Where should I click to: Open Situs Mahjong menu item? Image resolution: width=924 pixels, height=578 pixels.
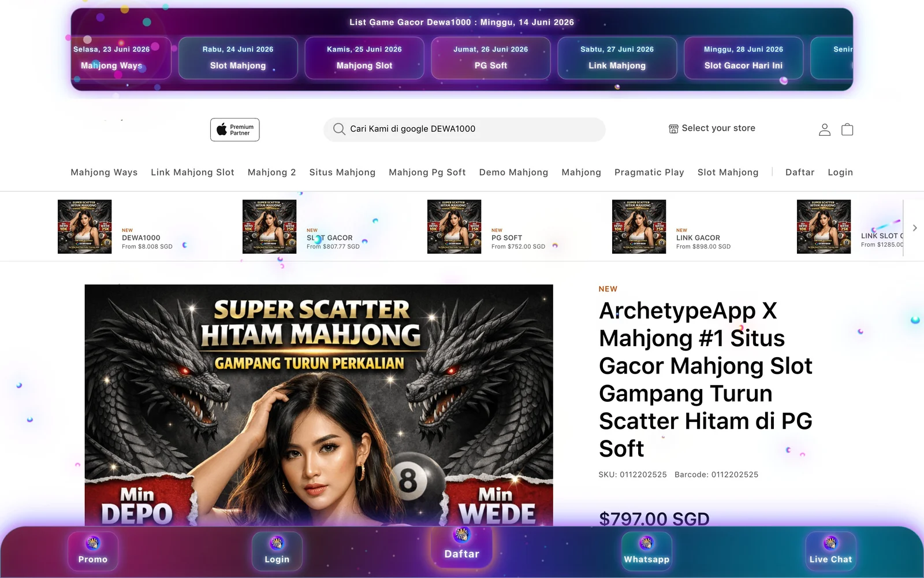click(342, 172)
